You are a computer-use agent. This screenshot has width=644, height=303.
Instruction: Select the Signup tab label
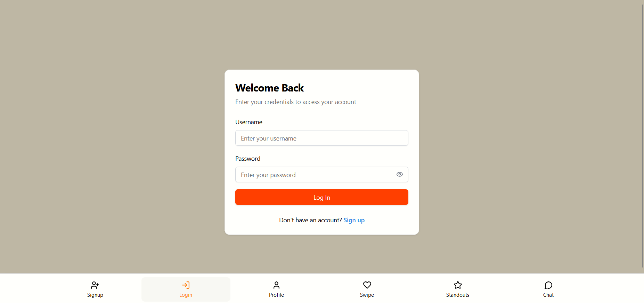95,295
